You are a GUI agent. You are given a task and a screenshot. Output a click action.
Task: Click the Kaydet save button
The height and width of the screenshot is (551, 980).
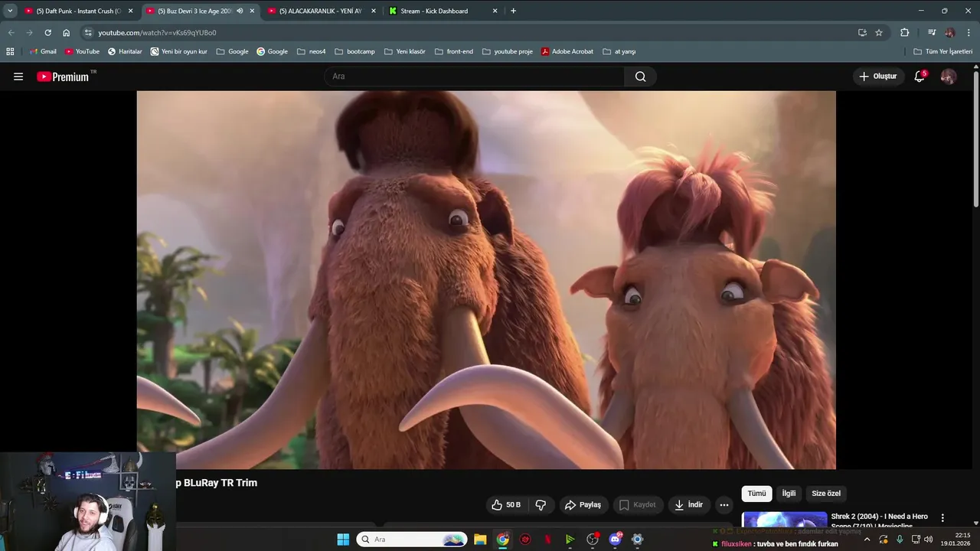(638, 505)
